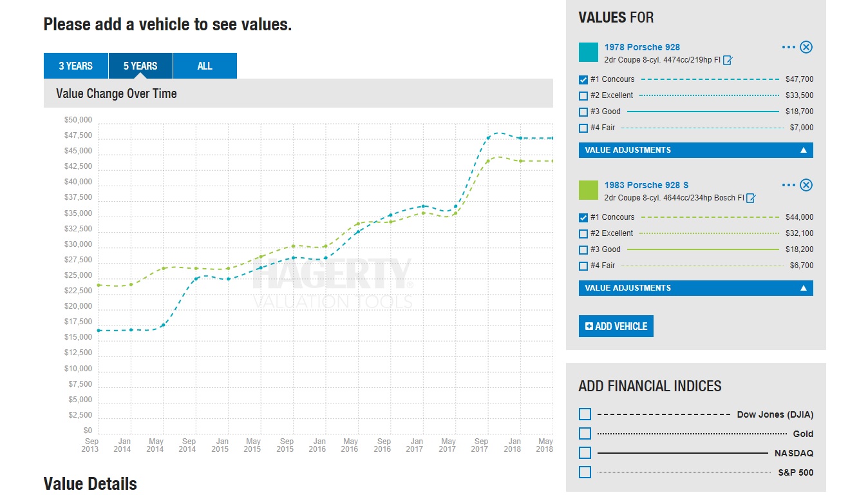
Task: Click the $32,100 Excellent value
Action: (799, 233)
